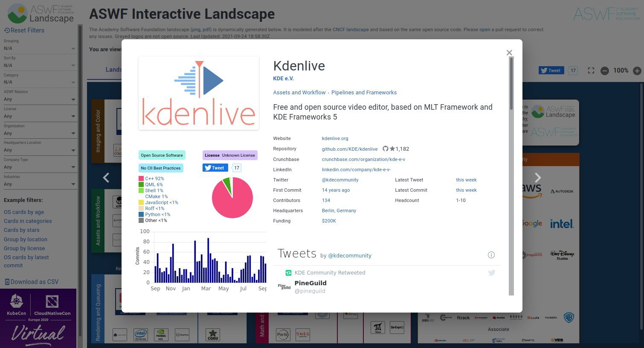
Task: Open the Category dropdown
Action: [x=40, y=82]
